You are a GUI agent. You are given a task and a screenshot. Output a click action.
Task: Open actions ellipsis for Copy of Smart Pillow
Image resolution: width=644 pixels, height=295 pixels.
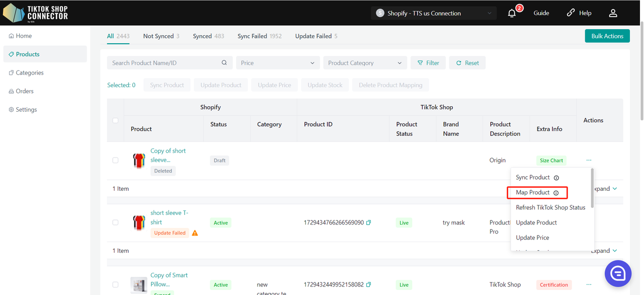tap(589, 284)
